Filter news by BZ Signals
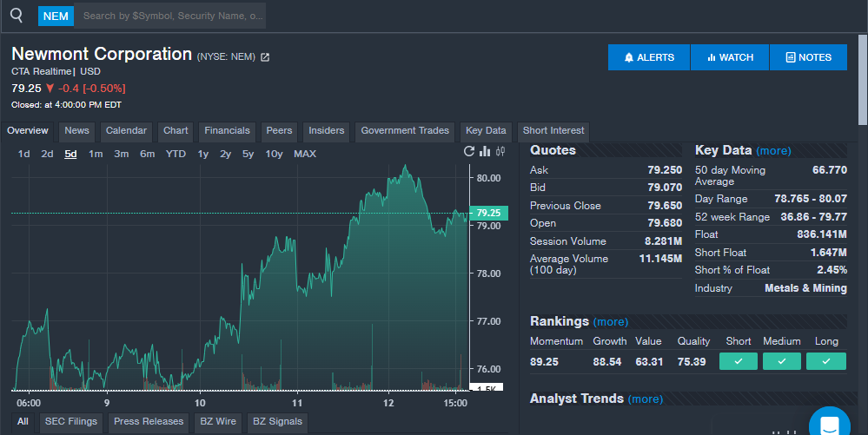Screen dimensions: 868x435 277,422
